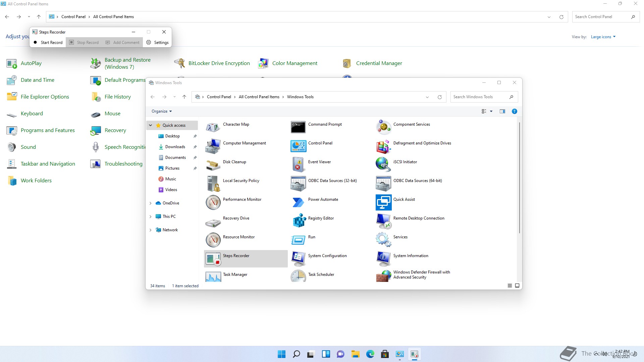
Task: Select System Information icon
Action: pos(383,258)
